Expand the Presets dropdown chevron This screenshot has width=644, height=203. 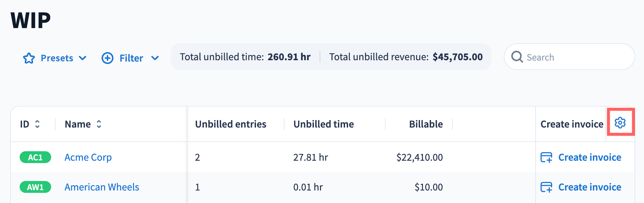(x=82, y=58)
